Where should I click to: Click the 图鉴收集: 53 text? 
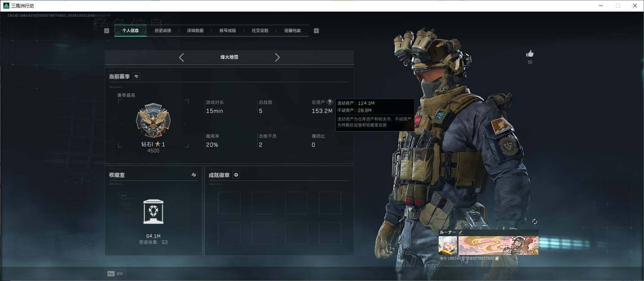153,242
